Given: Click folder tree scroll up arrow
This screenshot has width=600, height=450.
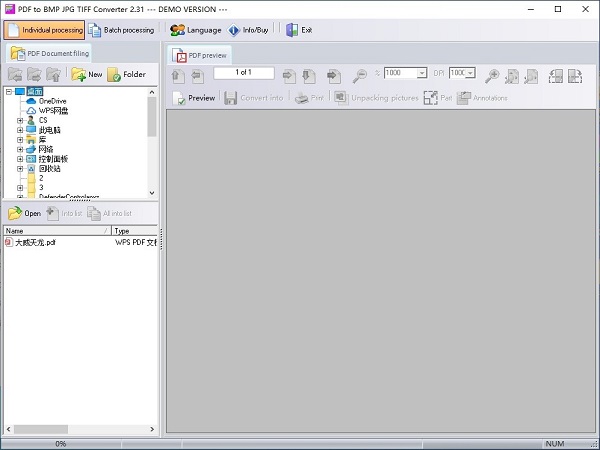Looking at the screenshot, I should 152,92.
